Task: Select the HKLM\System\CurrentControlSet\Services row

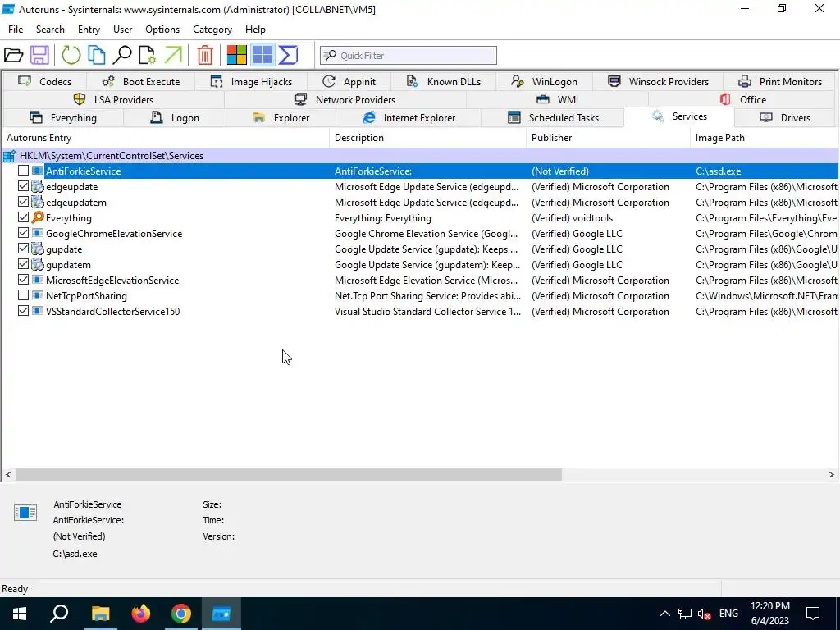Action: pos(420,156)
